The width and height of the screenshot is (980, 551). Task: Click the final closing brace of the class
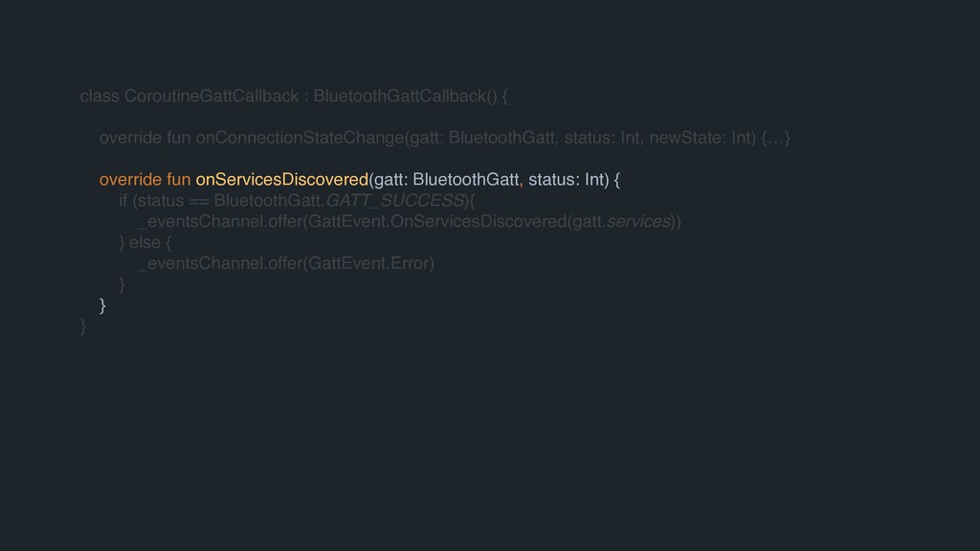82,326
